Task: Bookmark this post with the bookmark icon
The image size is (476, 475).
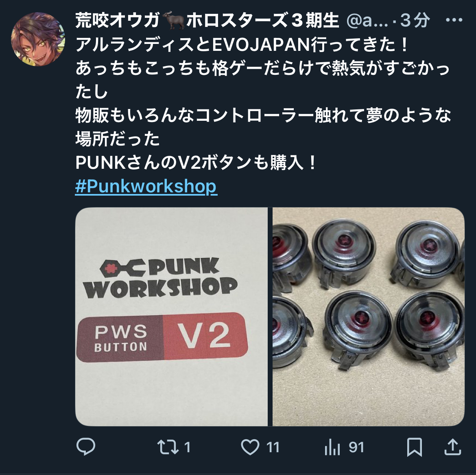Action: (415, 447)
